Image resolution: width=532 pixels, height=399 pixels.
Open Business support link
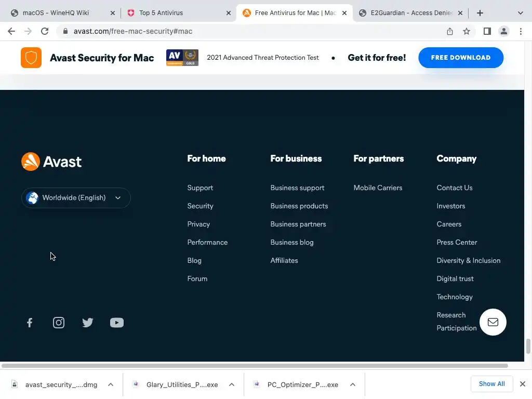[297, 188]
